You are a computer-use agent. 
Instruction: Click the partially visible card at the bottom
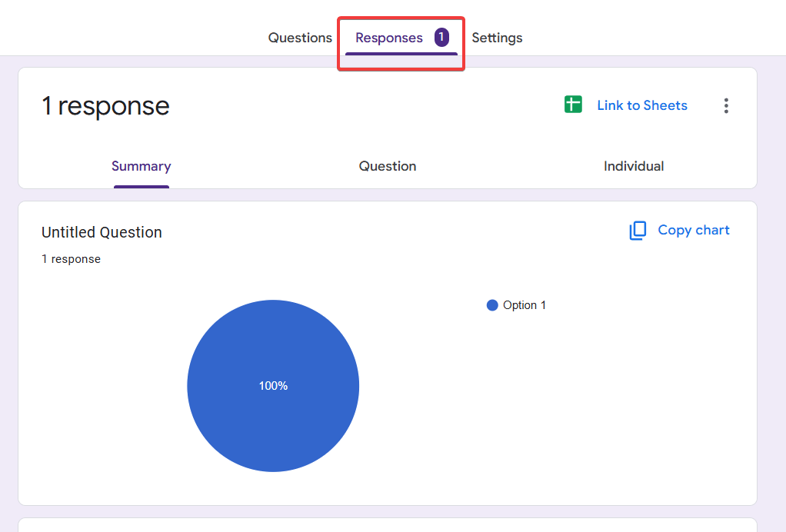[x=387, y=525]
